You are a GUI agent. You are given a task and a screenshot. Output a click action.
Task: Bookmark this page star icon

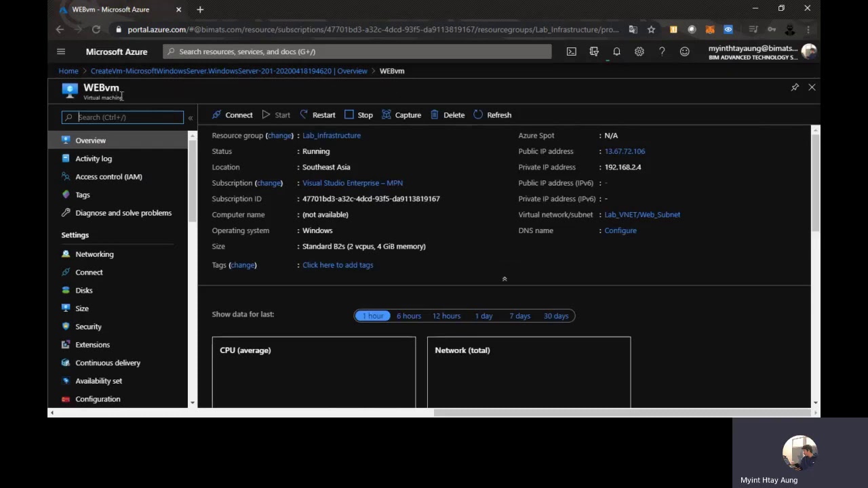[651, 29]
